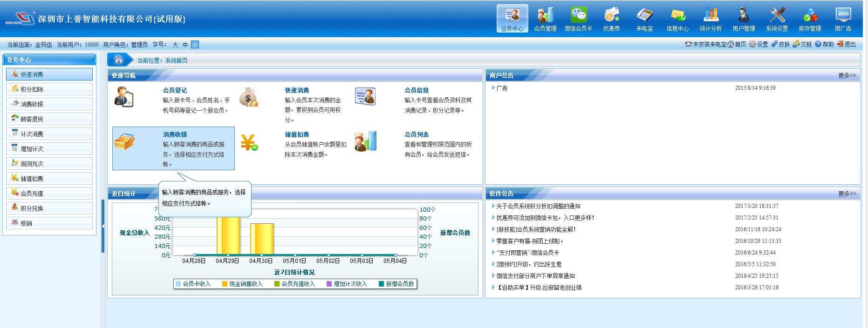
Task: Click the 现金销售收入 legend color swatch
Action: 225,284
